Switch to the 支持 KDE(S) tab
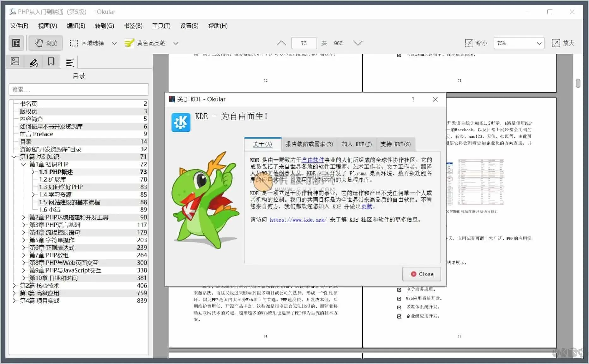Image resolution: width=589 pixels, height=364 pixels. (395, 144)
